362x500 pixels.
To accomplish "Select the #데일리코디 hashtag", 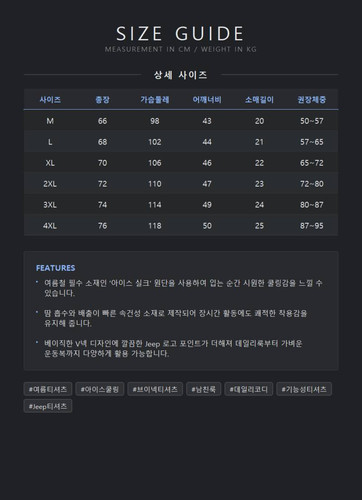I will pyautogui.click(x=249, y=389).
